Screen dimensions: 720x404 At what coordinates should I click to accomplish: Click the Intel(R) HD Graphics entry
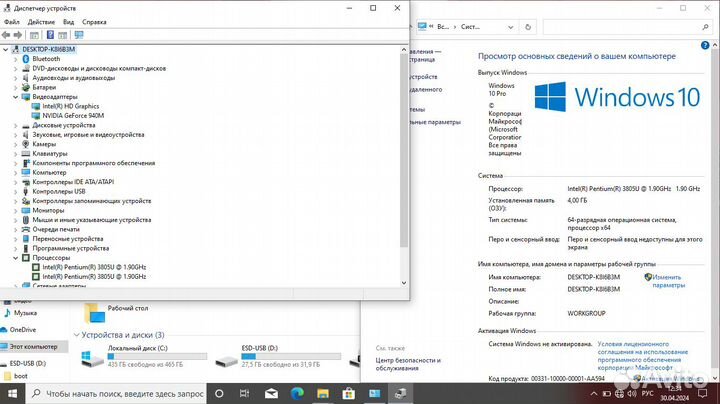(x=70, y=106)
